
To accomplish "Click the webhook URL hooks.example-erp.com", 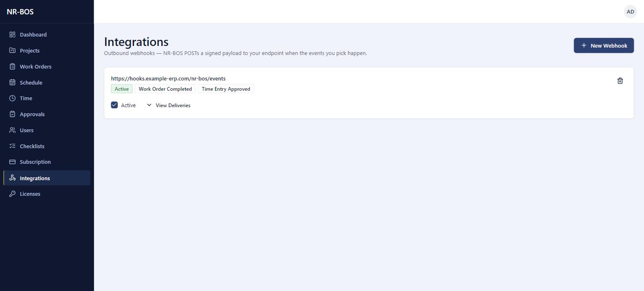I will tap(168, 78).
